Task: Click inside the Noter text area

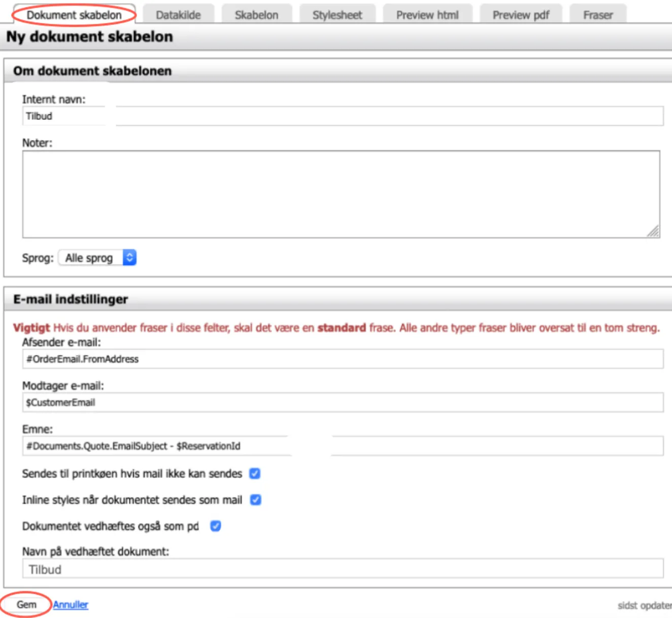Action: coord(340,194)
